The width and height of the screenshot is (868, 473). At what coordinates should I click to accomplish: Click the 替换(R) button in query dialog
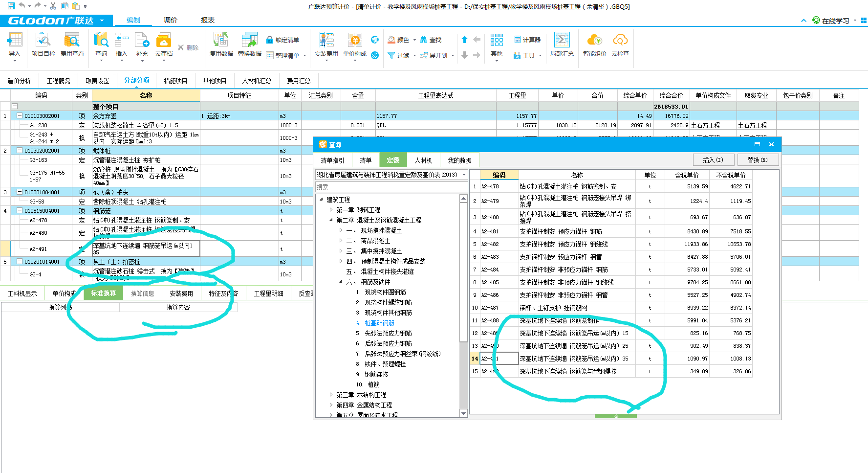point(757,160)
